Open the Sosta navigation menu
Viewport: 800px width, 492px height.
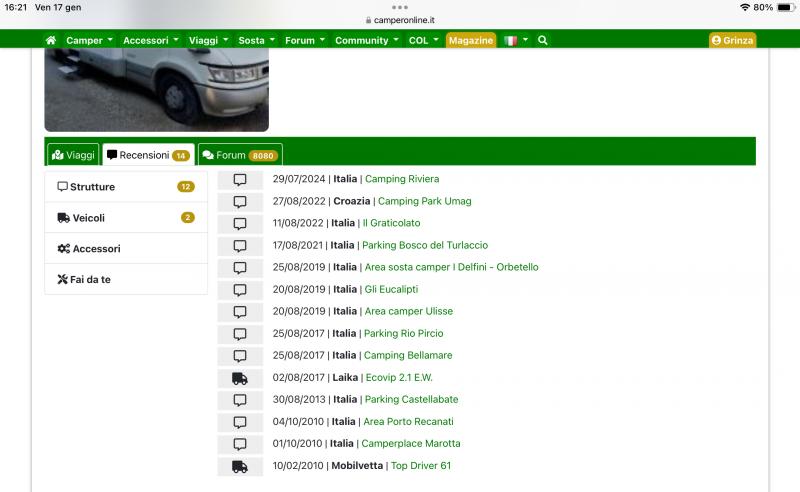click(257, 40)
